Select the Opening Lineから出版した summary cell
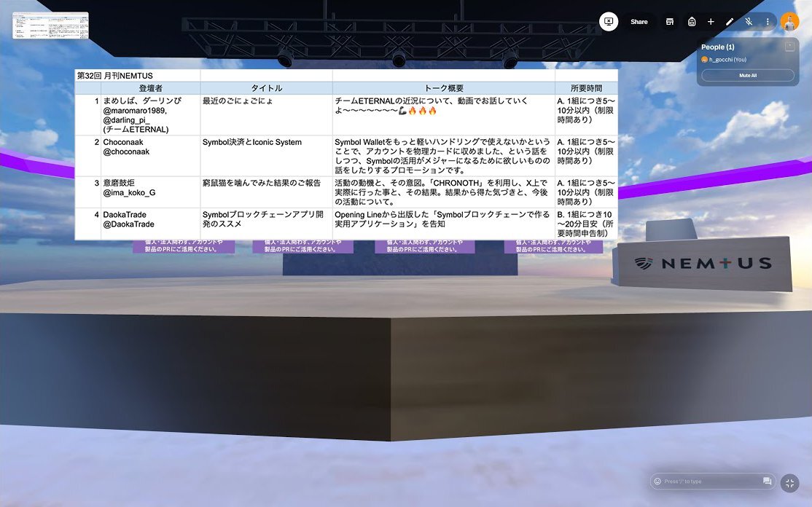Screen dimensions: 812x507 coord(444,224)
